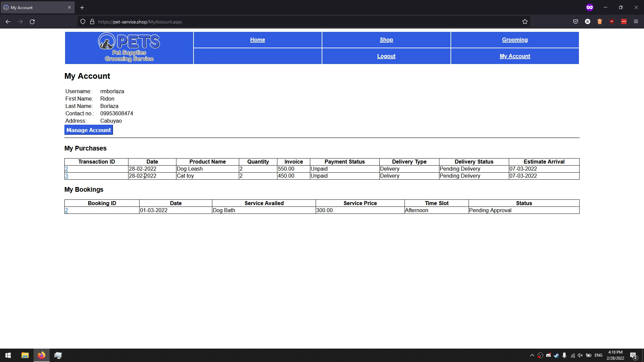
Task: Click the tracking protection shield icon
Action: click(x=83, y=22)
